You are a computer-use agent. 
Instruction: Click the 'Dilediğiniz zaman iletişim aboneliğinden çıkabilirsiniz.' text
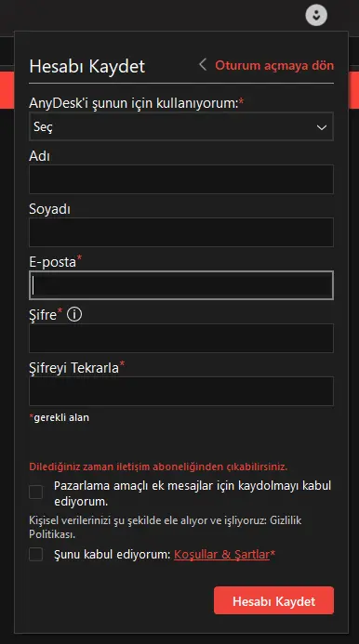[x=158, y=467]
